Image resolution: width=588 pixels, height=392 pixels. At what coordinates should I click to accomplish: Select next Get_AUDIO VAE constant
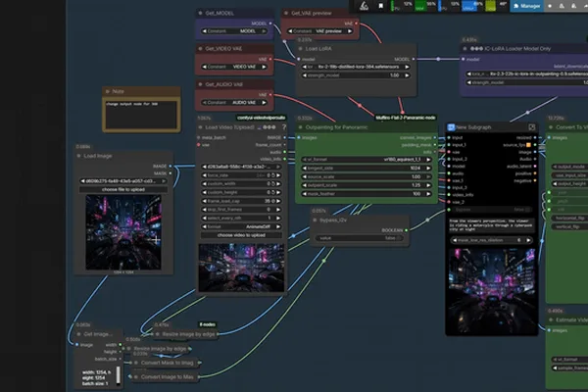pyautogui.click(x=264, y=102)
